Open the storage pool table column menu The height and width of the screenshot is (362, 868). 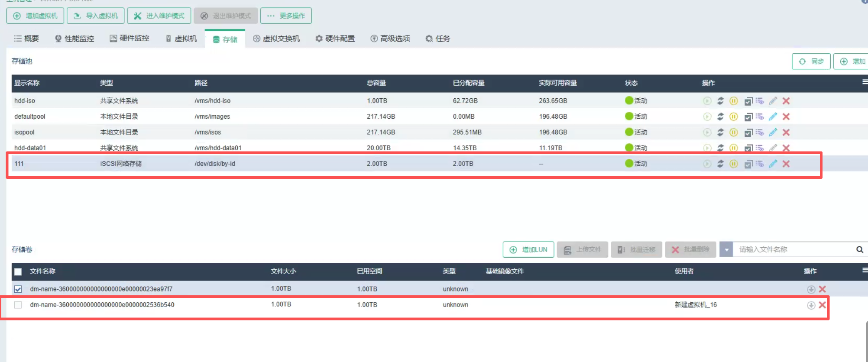pos(865,82)
